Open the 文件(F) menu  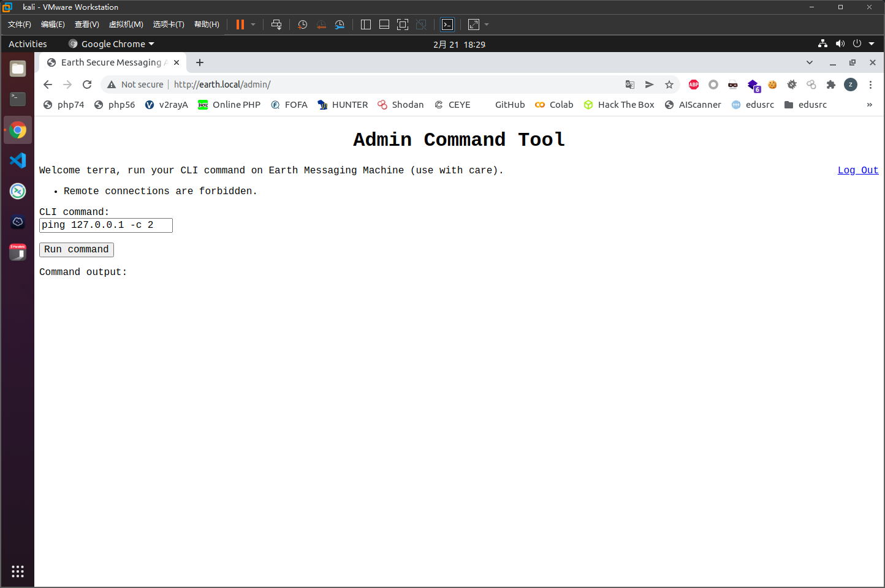tap(20, 24)
